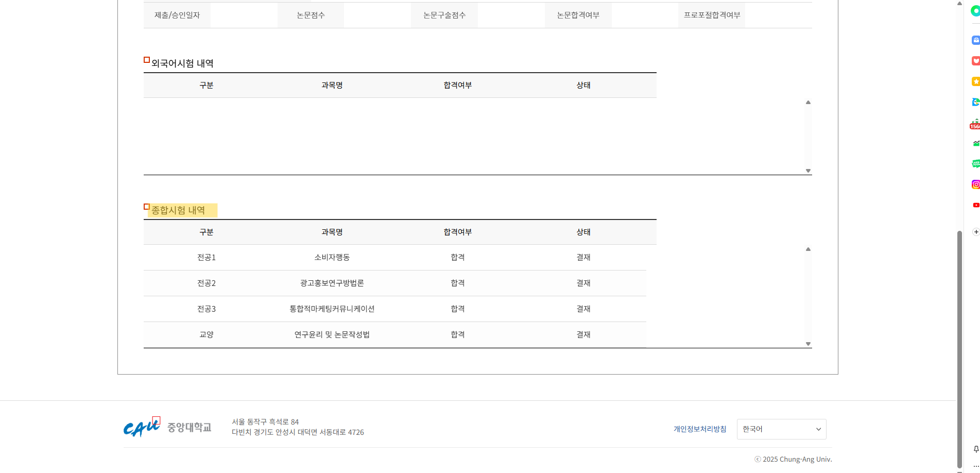Open the 한국어 language dropdown
Viewport: 980px width, 473px height.
781,429
